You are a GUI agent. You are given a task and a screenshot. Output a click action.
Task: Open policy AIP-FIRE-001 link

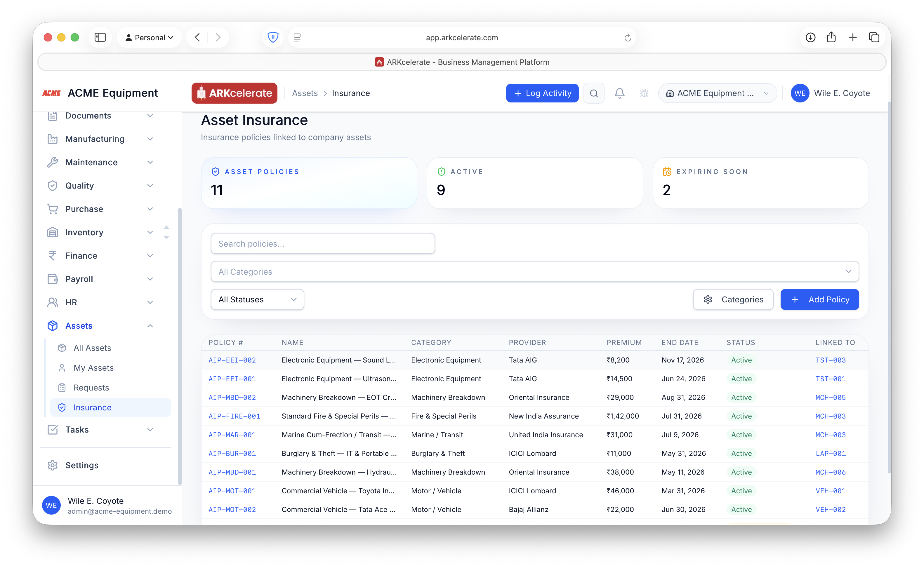tap(235, 416)
